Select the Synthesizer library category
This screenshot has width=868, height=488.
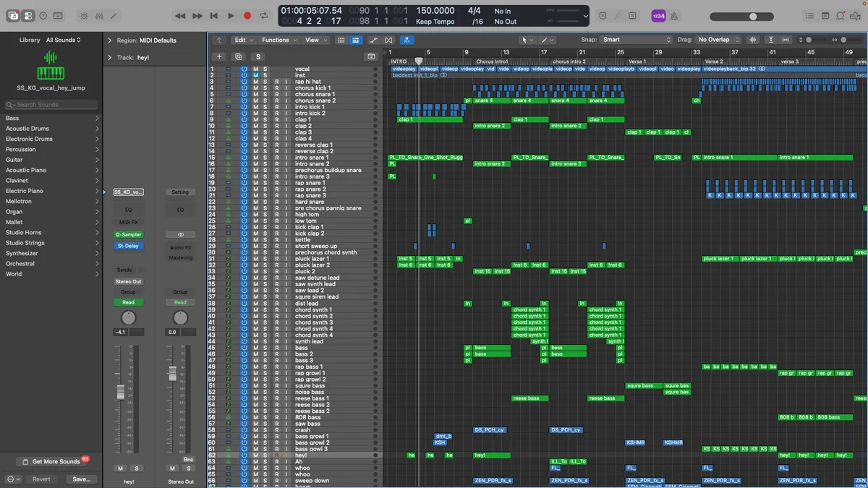22,253
